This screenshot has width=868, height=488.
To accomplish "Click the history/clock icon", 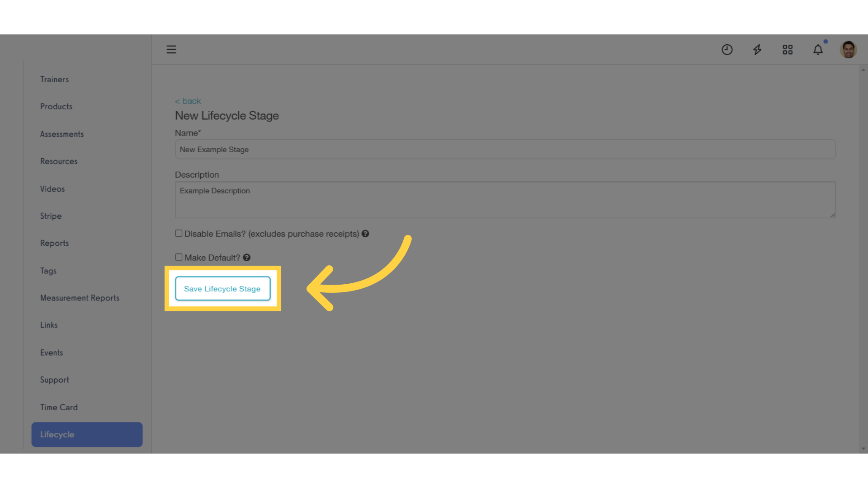I will (x=726, y=49).
